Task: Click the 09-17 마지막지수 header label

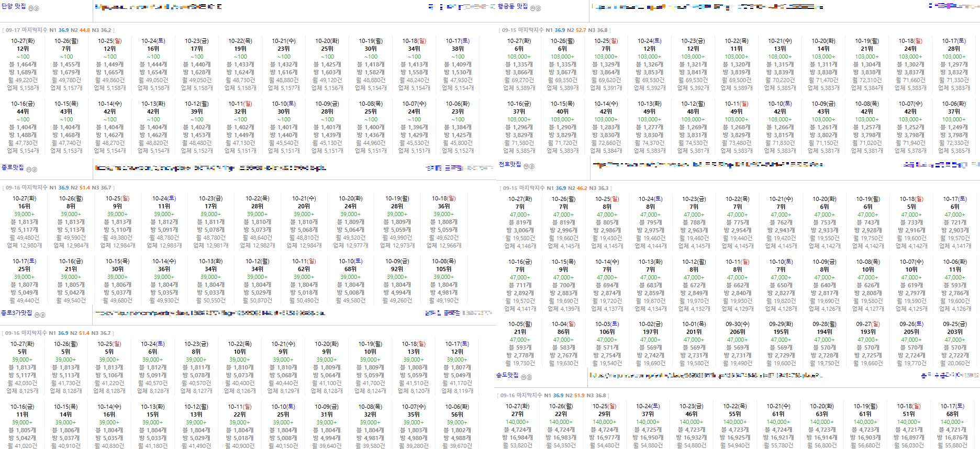Action: tap(26, 30)
